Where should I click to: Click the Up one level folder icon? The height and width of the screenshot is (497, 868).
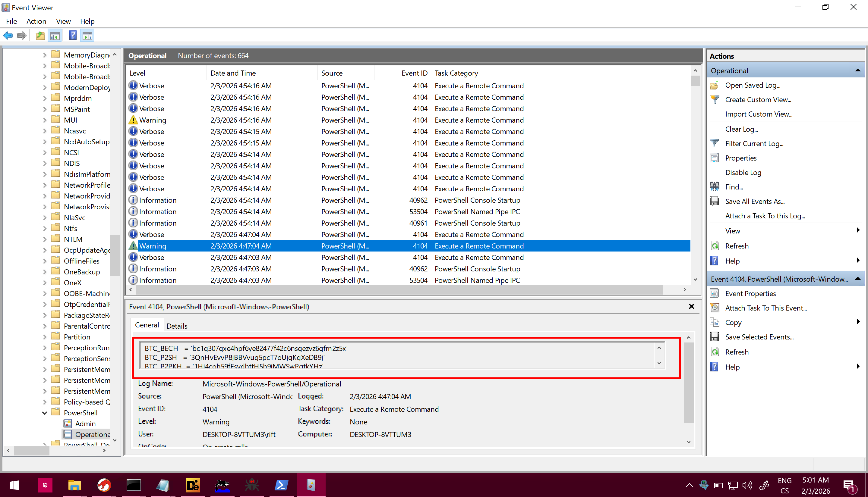pos(40,36)
